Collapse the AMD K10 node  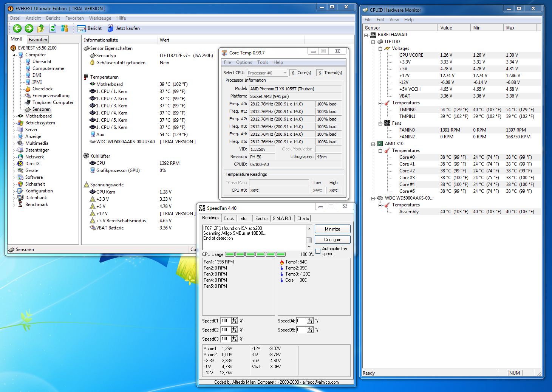click(373, 144)
